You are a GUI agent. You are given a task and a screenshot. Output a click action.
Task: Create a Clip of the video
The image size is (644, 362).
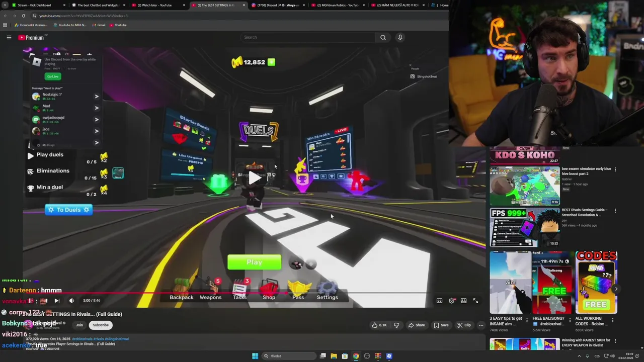pyautogui.click(x=464, y=325)
